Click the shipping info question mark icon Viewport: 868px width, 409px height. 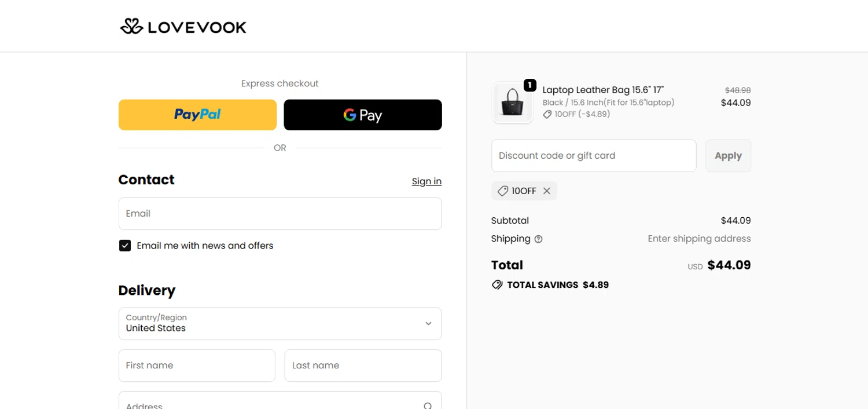pos(539,239)
